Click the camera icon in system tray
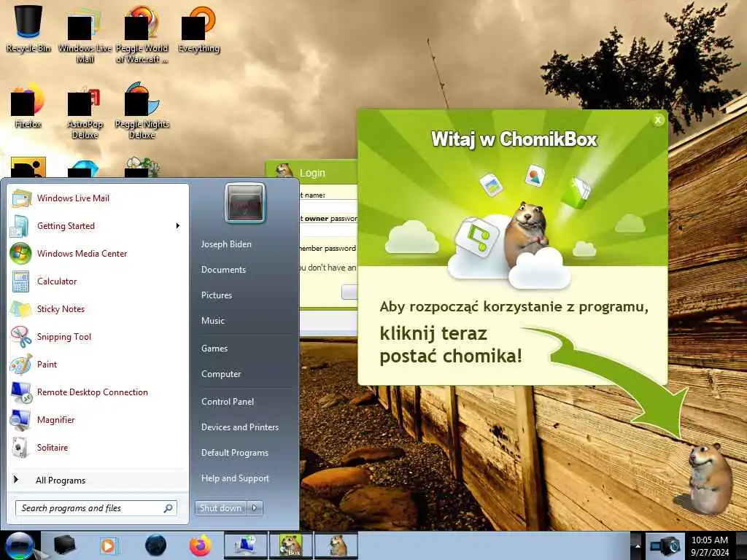This screenshot has width=747, height=560. coord(665,545)
